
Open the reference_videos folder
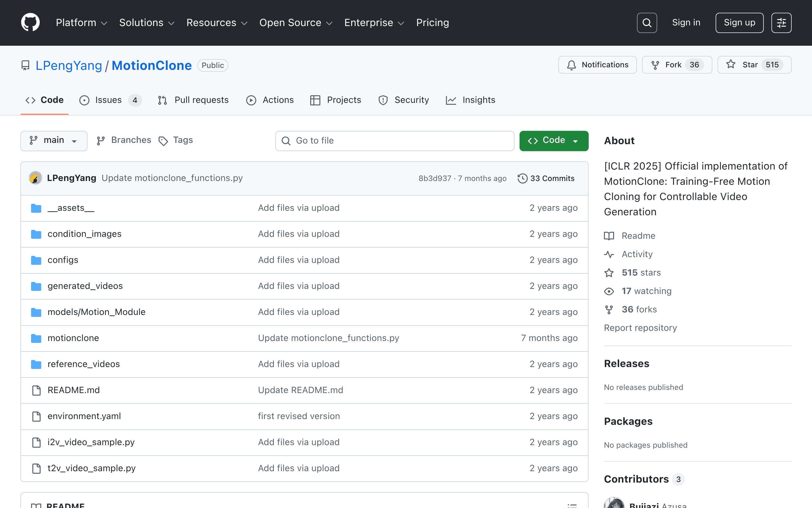pos(83,364)
